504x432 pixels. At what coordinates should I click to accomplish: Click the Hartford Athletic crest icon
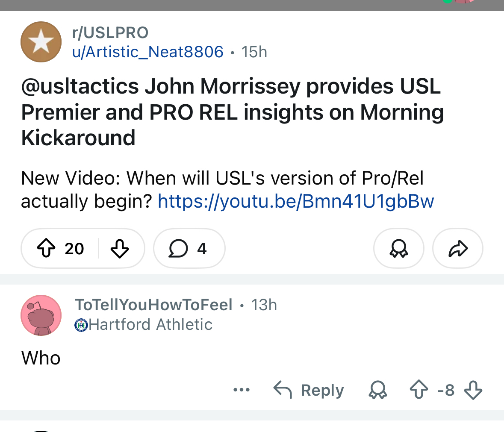tap(81, 325)
